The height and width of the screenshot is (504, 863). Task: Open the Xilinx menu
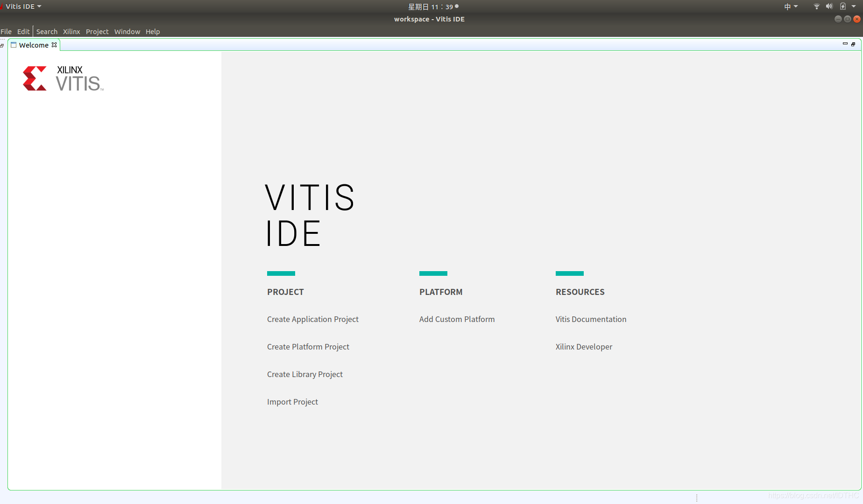[x=71, y=32]
